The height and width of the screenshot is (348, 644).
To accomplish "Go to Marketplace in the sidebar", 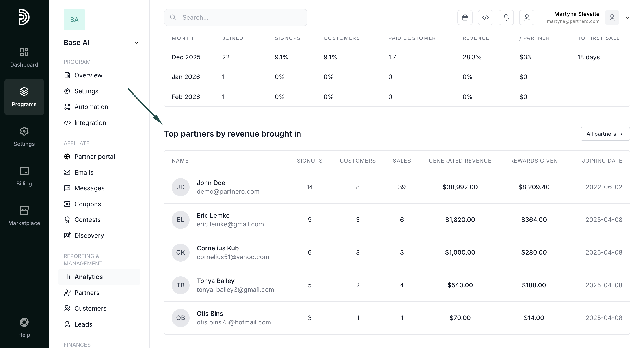I will 24,216.
